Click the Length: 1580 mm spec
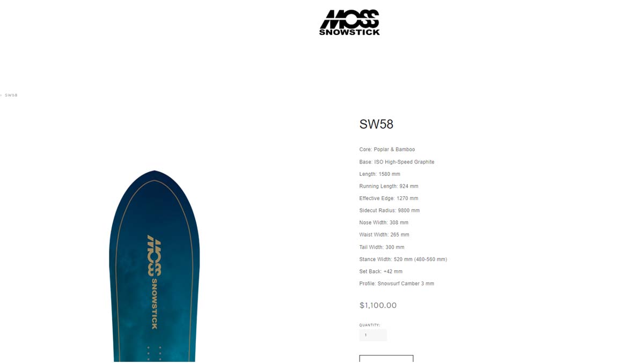644x363 pixels. pyautogui.click(x=379, y=174)
